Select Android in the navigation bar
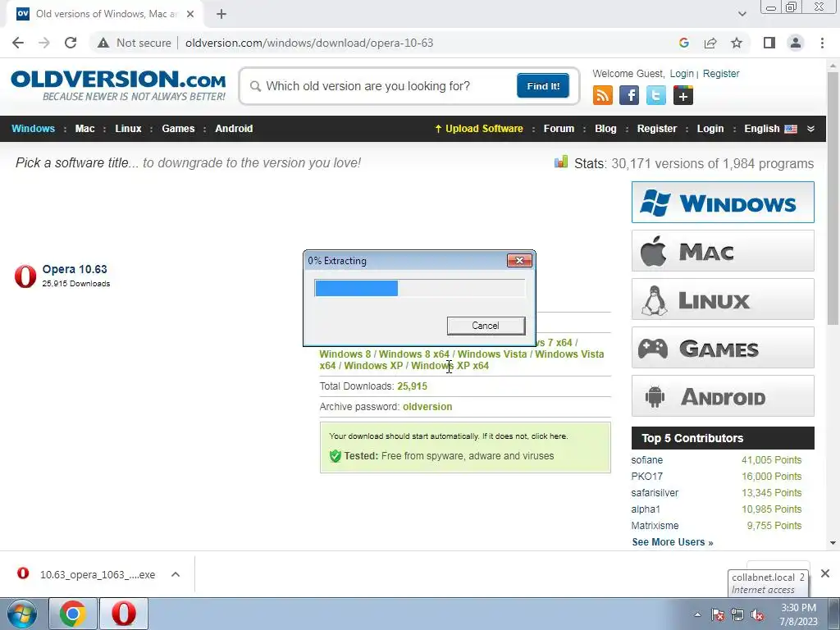 tap(234, 129)
